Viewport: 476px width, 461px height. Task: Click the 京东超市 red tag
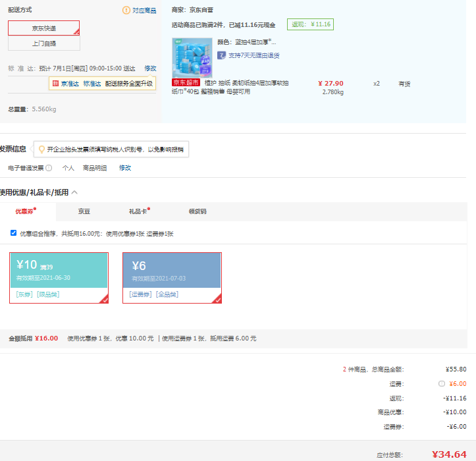[186, 82]
